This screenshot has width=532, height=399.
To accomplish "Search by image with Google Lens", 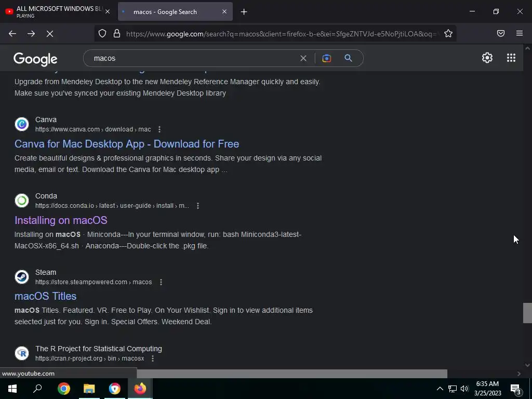I will click(326, 58).
